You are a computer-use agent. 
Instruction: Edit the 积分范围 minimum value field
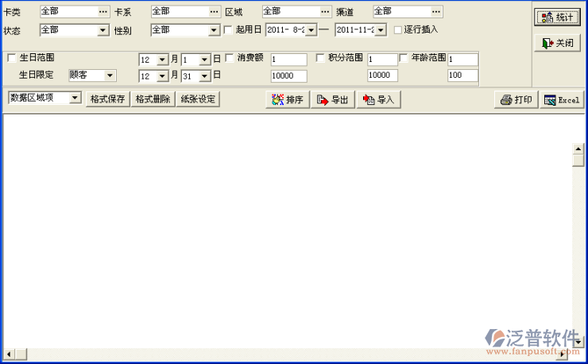pyautogui.click(x=382, y=60)
